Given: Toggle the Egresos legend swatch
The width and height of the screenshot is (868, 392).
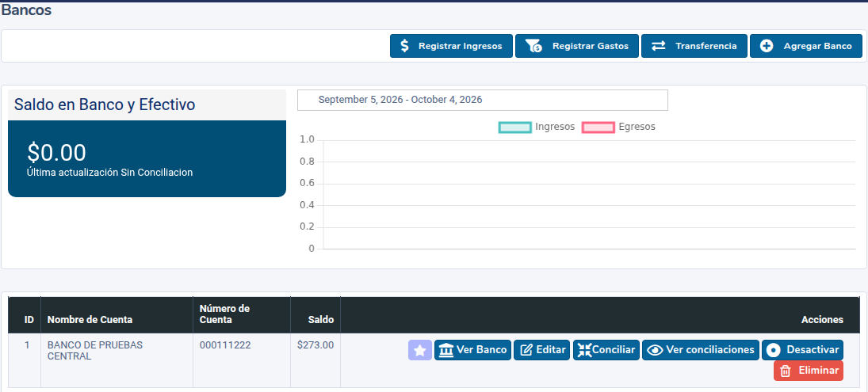Looking at the screenshot, I should pos(598,127).
